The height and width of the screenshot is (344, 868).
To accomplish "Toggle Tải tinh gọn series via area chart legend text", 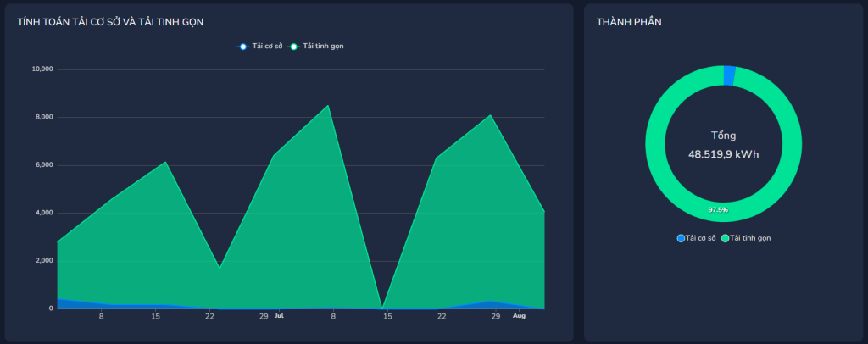I will (x=323, y=46).
